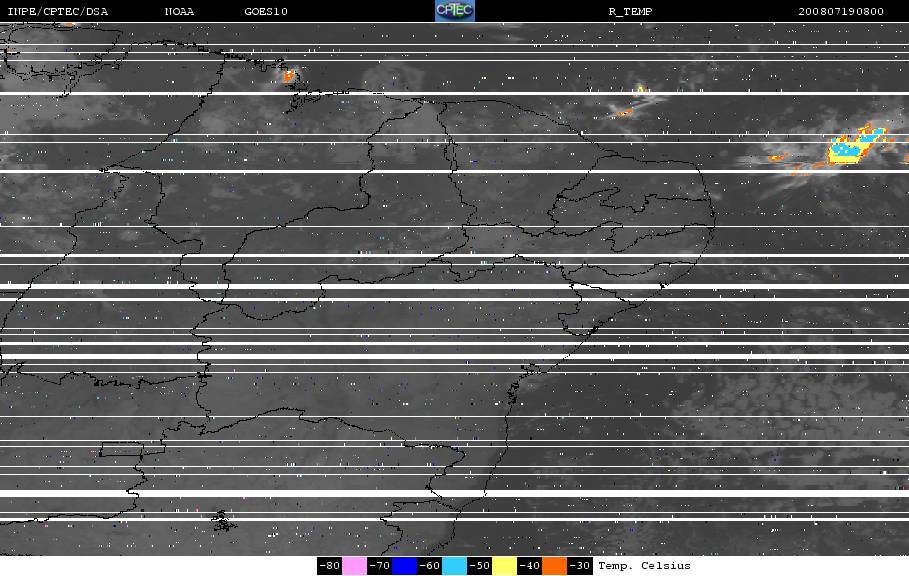Click the R_TEMP product label

[x=631, y=11]
